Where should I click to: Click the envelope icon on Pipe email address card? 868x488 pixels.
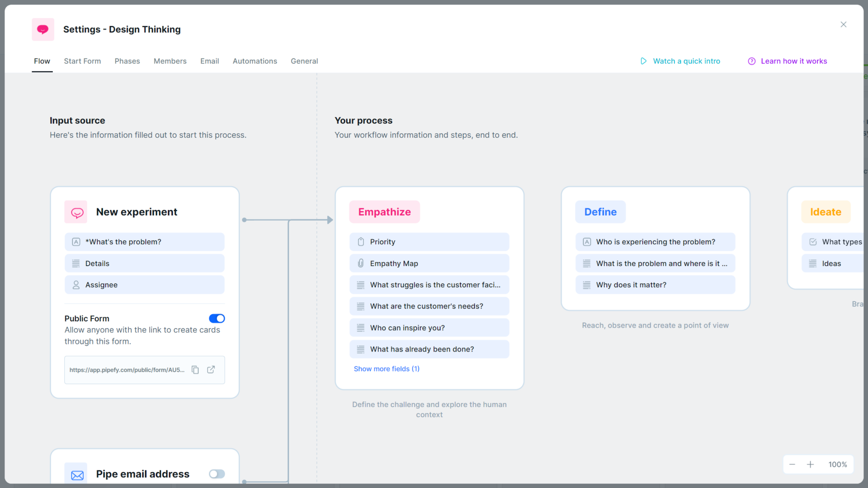[77, 474]
